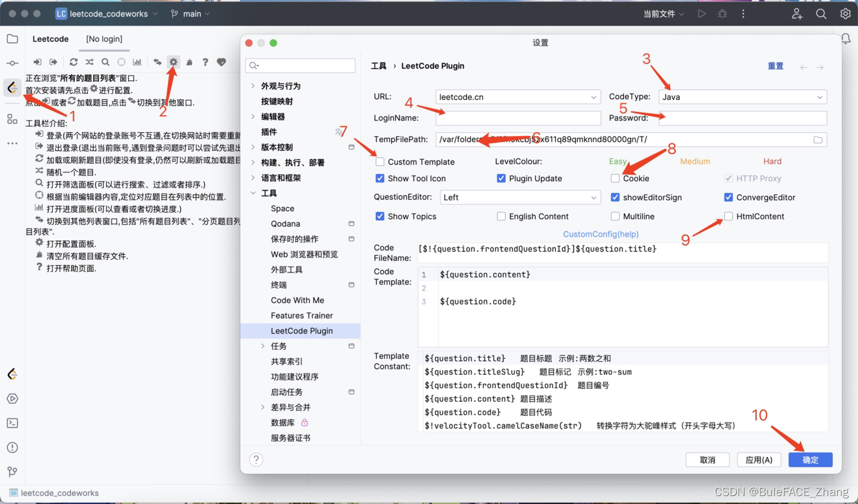This screenshot has width=858, height=504.
Task: Click the Run icon in the top bar
Action: pos(702,13)
